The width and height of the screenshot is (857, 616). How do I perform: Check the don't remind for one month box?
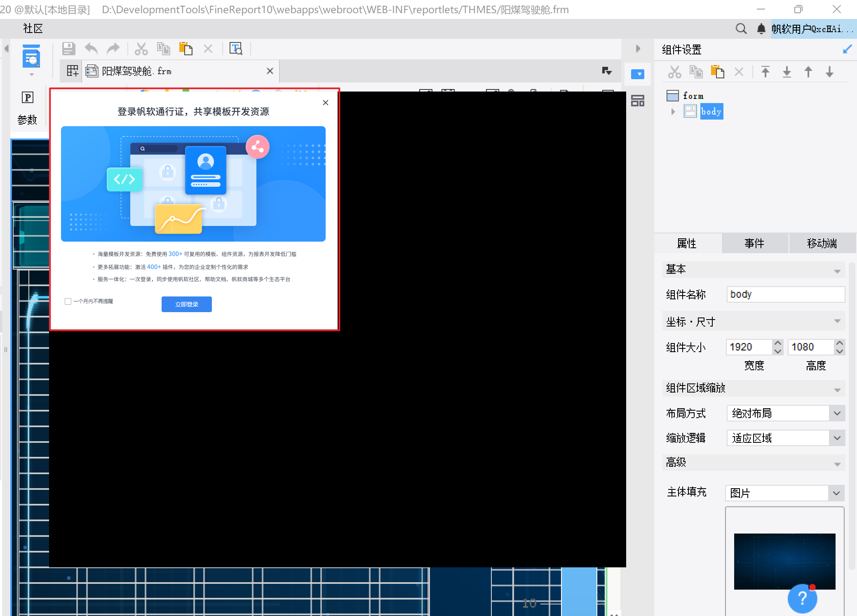[68, 301]
